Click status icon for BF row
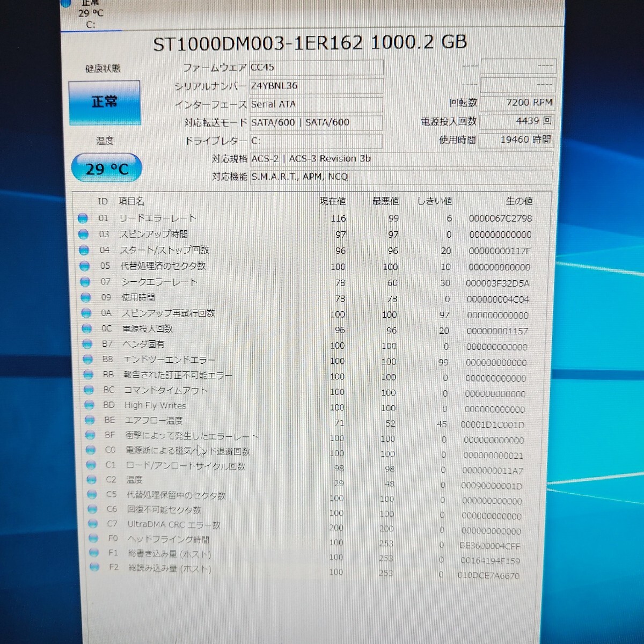The image size is (644, 644). click(90, 435)
